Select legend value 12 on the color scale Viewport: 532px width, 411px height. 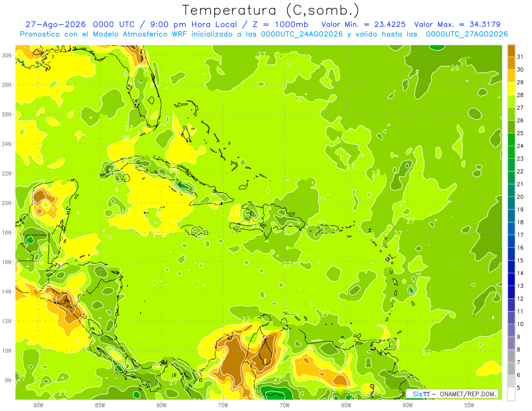(520, 298)
